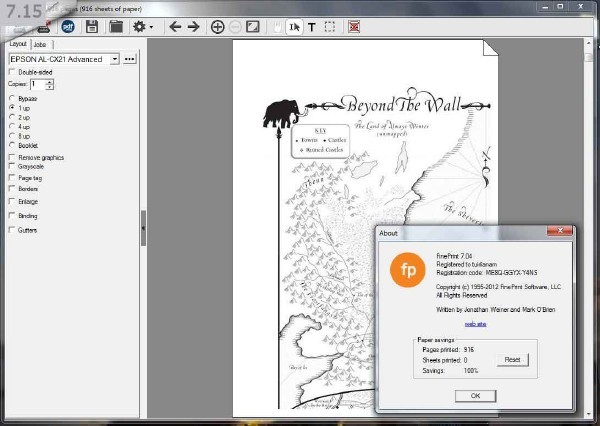600x426 pixels.
Task: Tick the Binding checkbox
Action: pyautogui.click(x=13, y=215)
